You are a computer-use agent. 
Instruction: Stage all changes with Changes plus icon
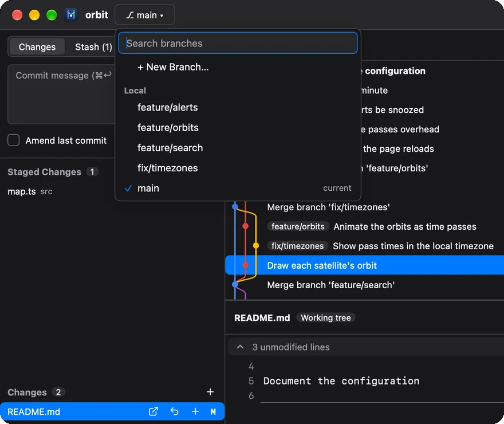(210, 392)
